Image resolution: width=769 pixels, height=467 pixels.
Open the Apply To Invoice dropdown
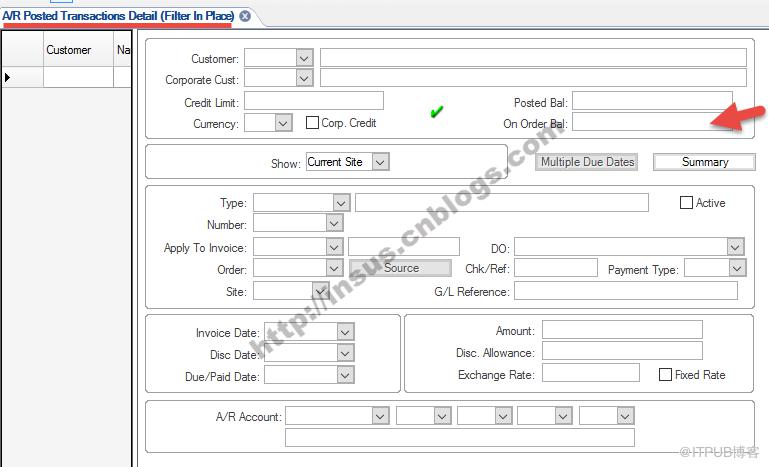(x=334, y=247)
